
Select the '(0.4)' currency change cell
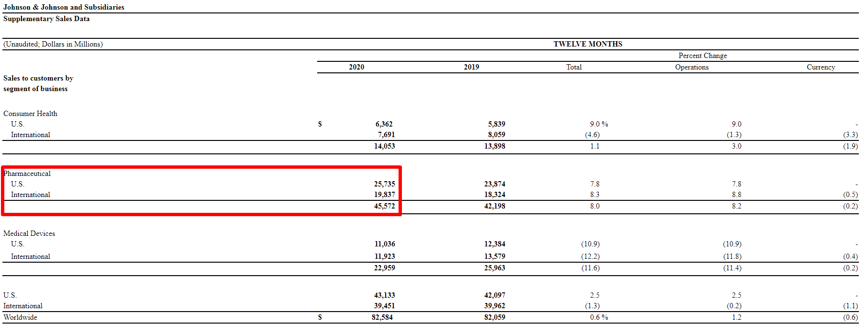(x=850, y=256)
